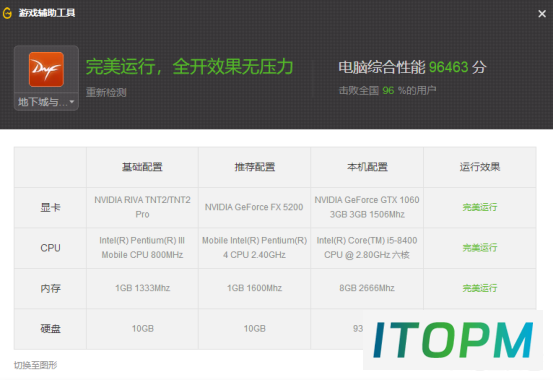Click the 1GB 1600Mhz memory cell
Screen dimensions: 553x380
(x=254, y=288)
